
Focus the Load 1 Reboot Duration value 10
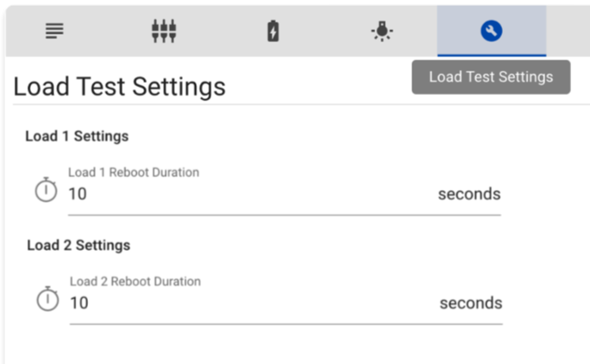[78, 194]
